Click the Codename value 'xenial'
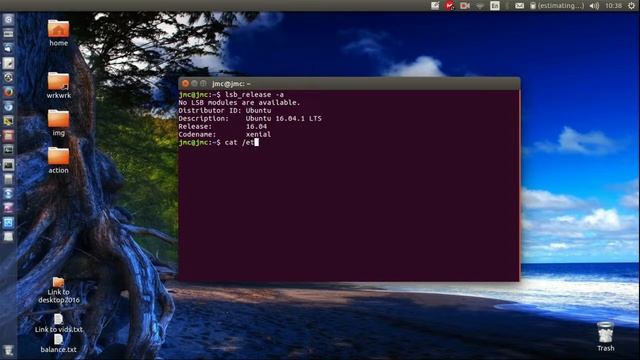Image resolution: width=640 pixels, height=360 pixels. [x=258, y=134]
